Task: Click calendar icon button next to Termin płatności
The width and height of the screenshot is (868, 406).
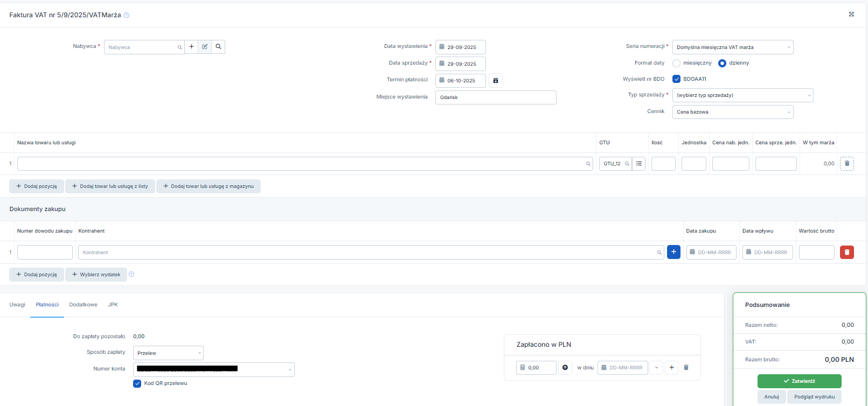Action: 496,81
